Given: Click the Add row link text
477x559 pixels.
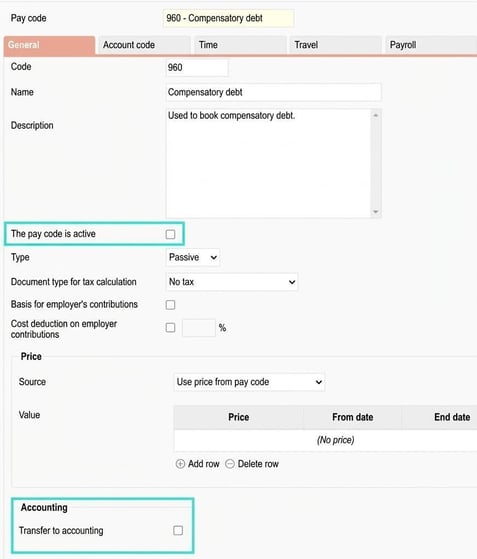Looking at the screenshot, I should pyautogui.click(x=204, y=464).
